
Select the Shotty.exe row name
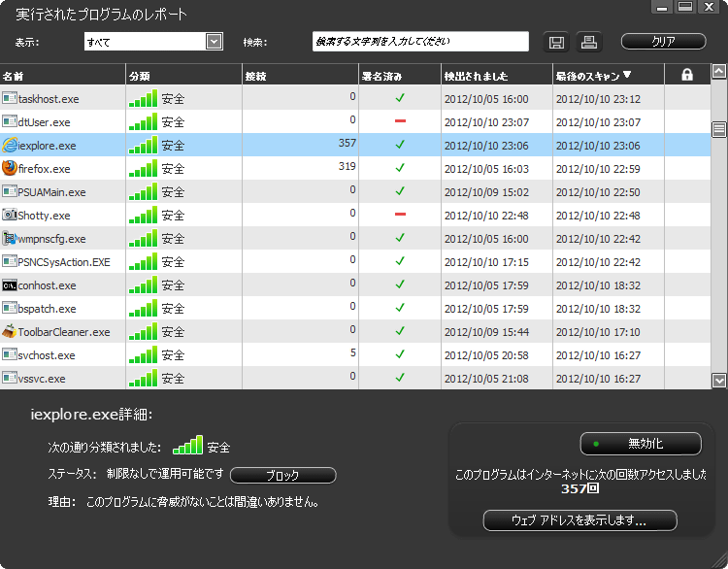[x=44, y=216]
